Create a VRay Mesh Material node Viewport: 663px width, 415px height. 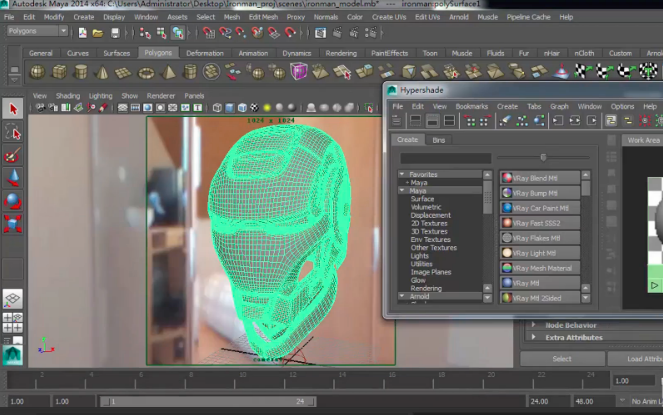[540, 268]
